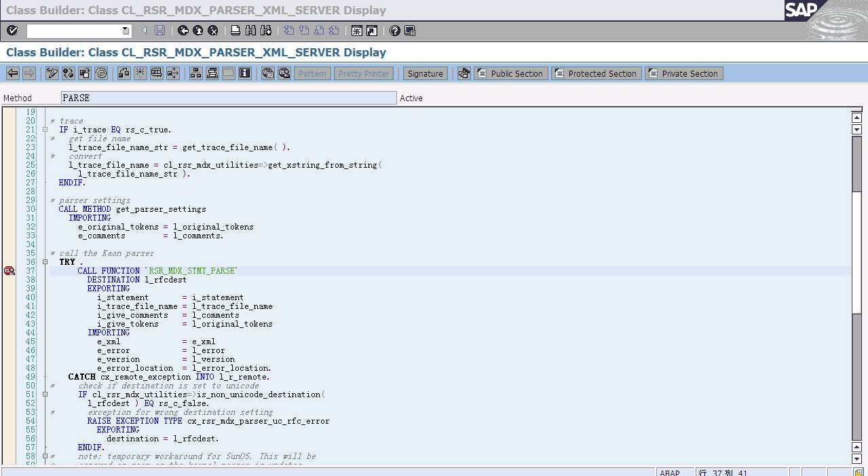Go back with application toolbar left arrow
868x476 pixels.
pyautogui.click(x=12, y=73)
